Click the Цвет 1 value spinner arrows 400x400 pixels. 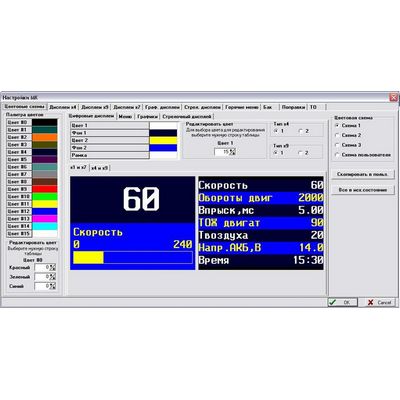233,152
